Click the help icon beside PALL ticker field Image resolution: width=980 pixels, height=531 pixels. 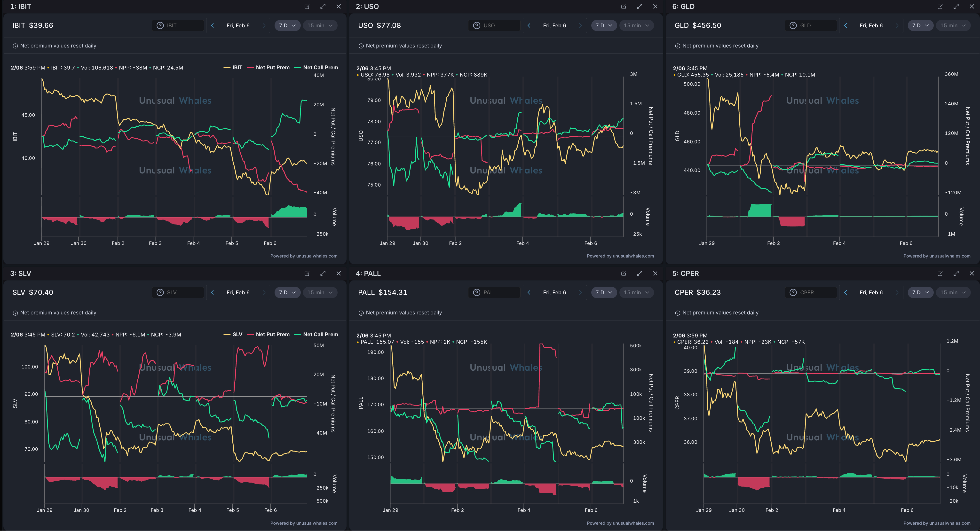(476, 292)
